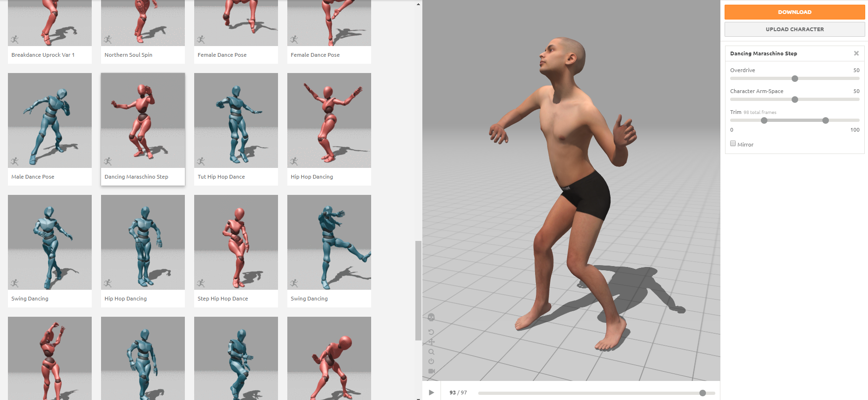Click the Upload Character button
This screenshot has width=868, height=400.
pos(794,29)
